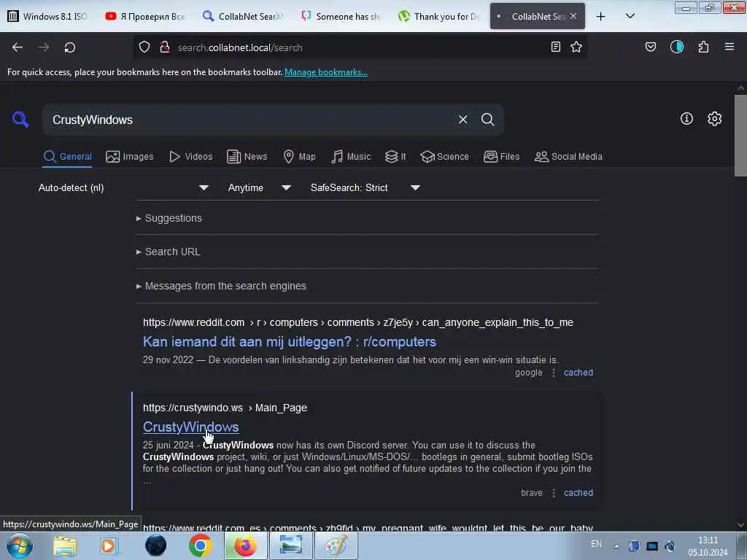Open the CrustyWindows result title
The height and width of the screenshot is (560, 747).
click(x=190, y=427)
